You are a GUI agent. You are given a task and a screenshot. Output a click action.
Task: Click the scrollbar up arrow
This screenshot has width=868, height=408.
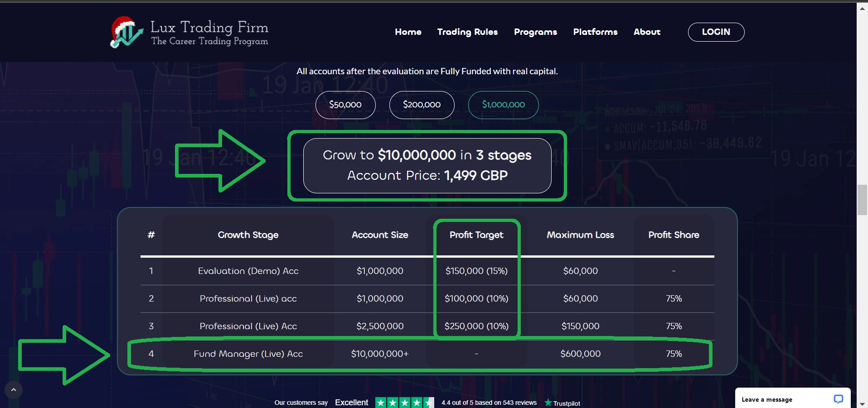(x=862, y=8)
